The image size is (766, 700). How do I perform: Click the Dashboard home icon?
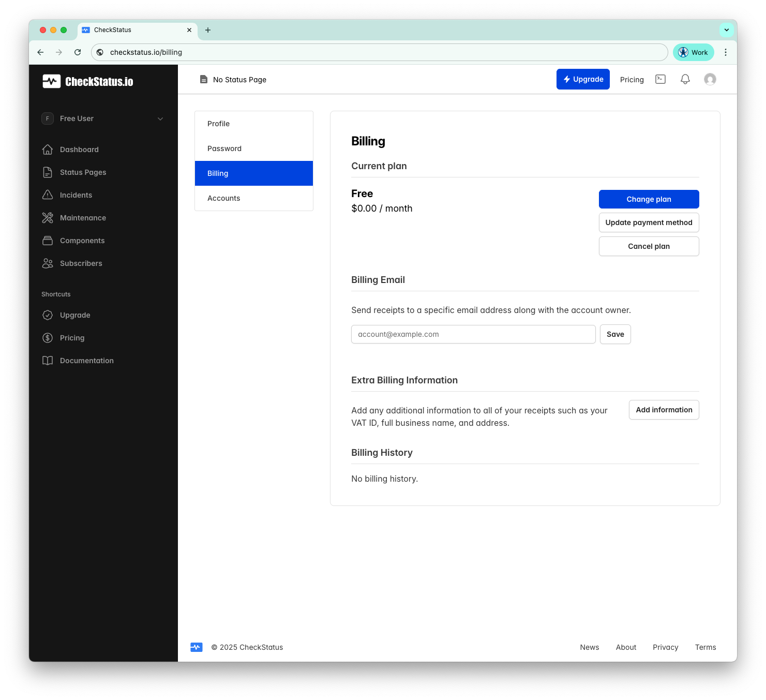coord(48,150)
